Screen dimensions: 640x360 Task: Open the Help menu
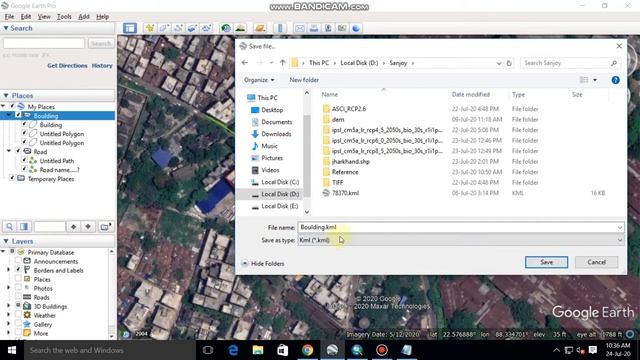pyautogui.click(x=102, y=17)
